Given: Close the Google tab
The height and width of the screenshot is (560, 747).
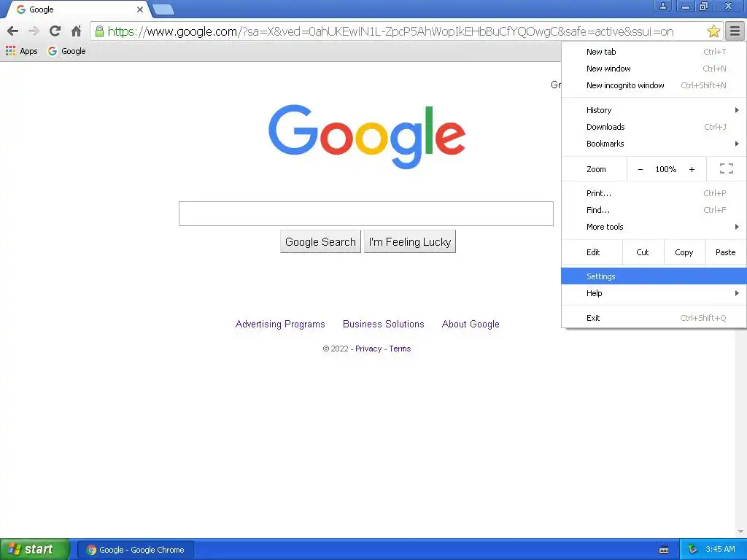Looking at the screenshot, I should pyautogui.click(x=139, y=9).
